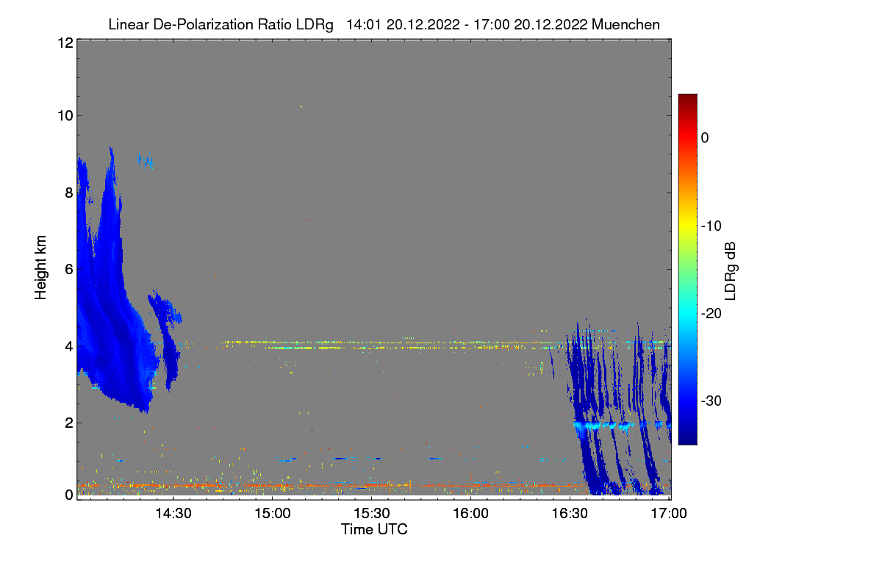Click the colorbar tick label '-30'
Image resolution: width=882 pixels, height=588 pixels.
pos(713,401)
